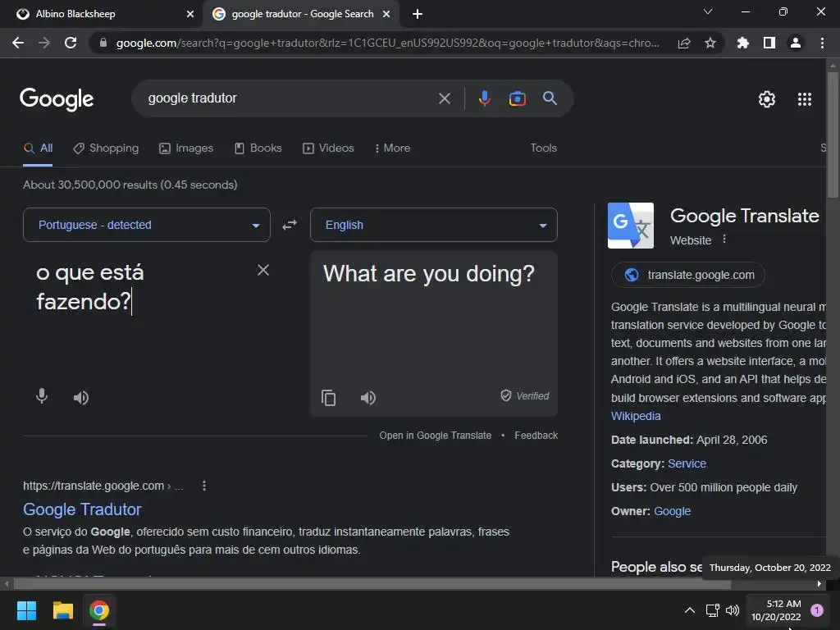840x630 pixels.
Task: Open the search Tools
Action: coord(543,148)
